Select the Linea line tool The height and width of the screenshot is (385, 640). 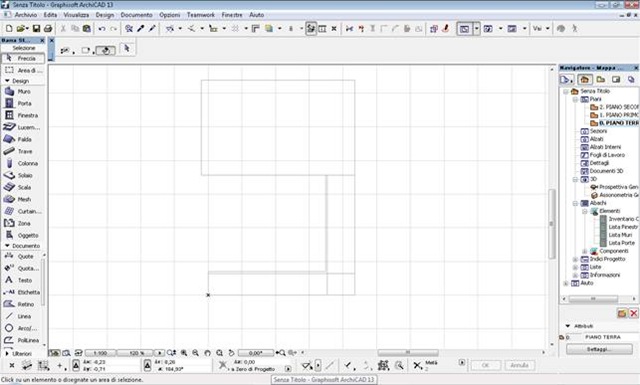[x=21, y=316]
